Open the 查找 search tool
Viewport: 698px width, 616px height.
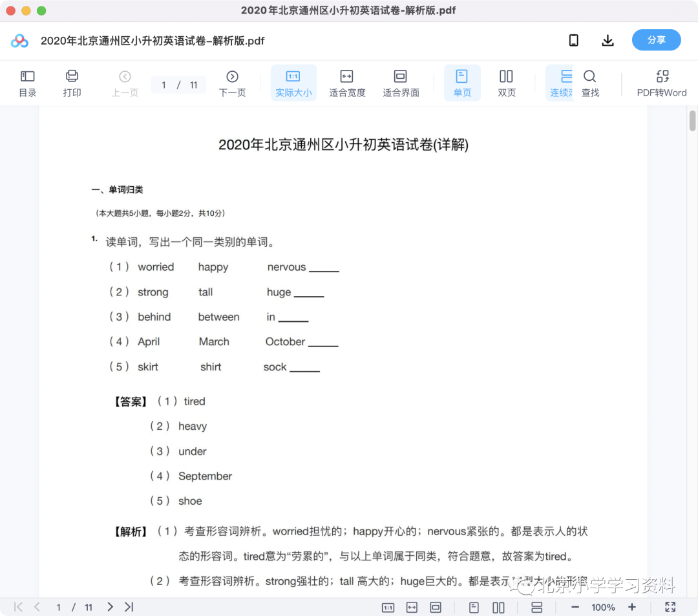pyautogui.click(x=590, y=83)
